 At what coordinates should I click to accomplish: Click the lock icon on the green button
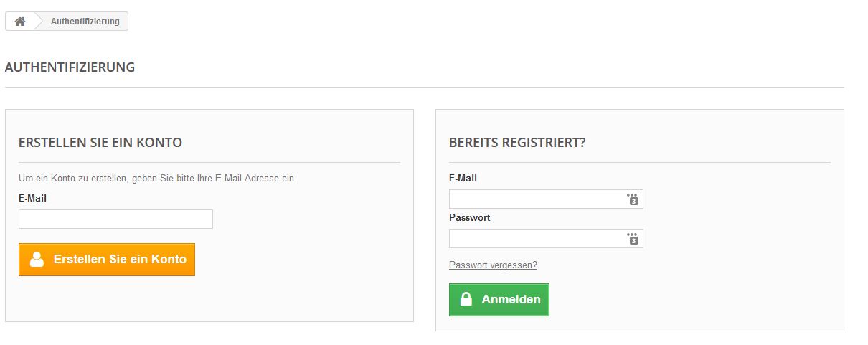[466, 300]
